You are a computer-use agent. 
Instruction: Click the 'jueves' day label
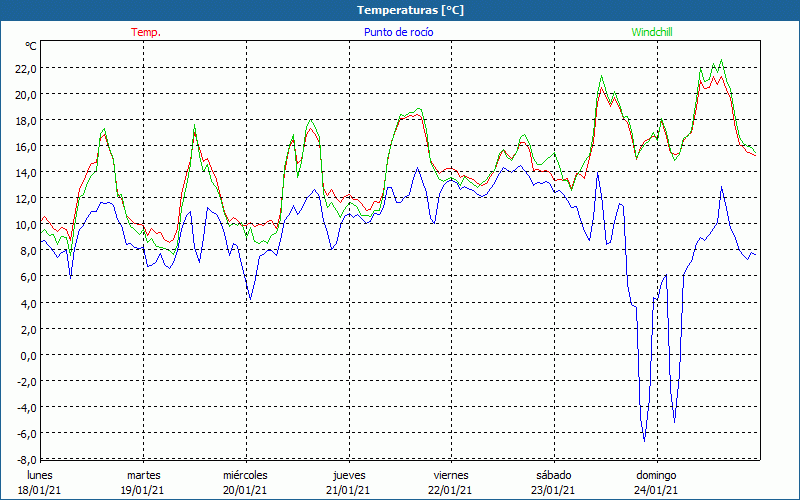[349, 475]
